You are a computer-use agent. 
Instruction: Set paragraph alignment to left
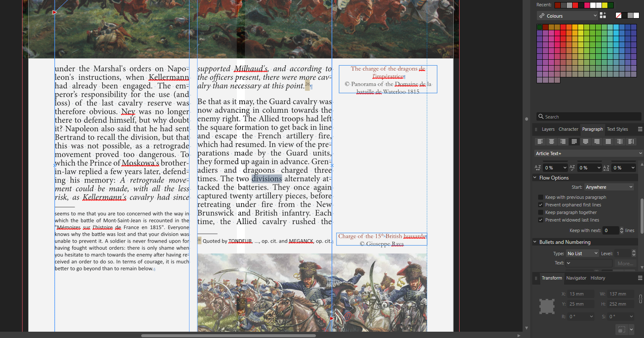click(x=540, y=142)
